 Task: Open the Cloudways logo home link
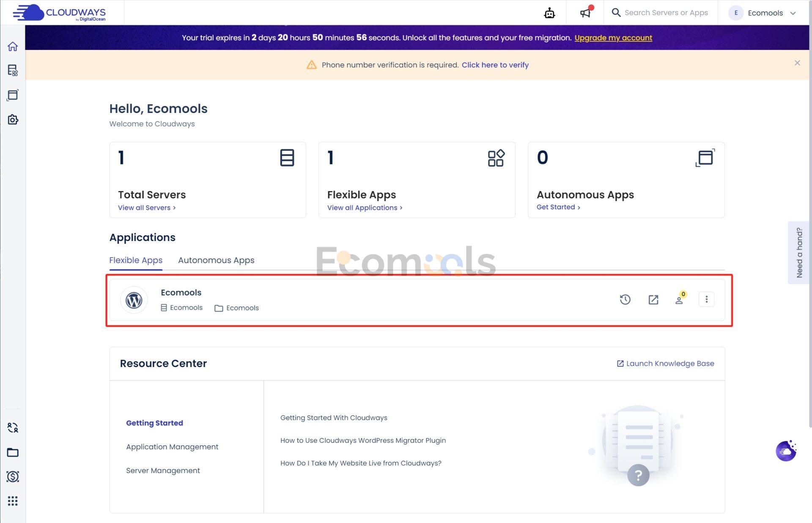coord(59,13)
